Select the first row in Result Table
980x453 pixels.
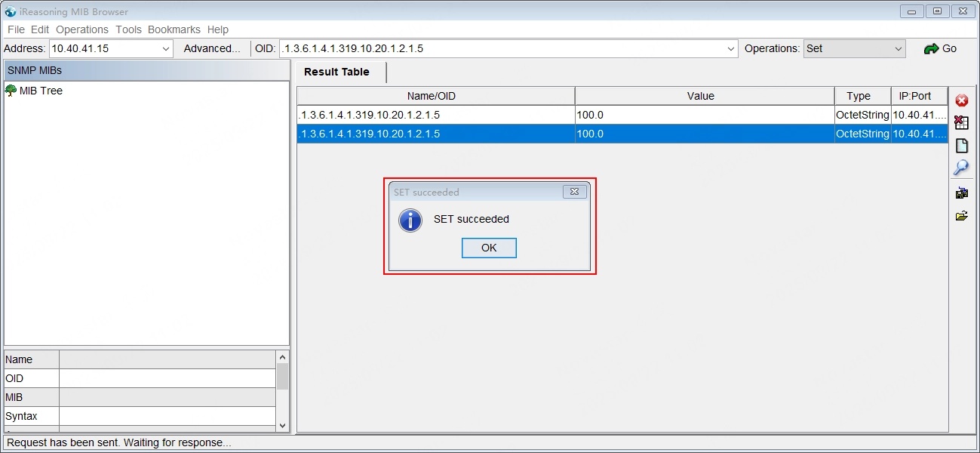[435, 115]
